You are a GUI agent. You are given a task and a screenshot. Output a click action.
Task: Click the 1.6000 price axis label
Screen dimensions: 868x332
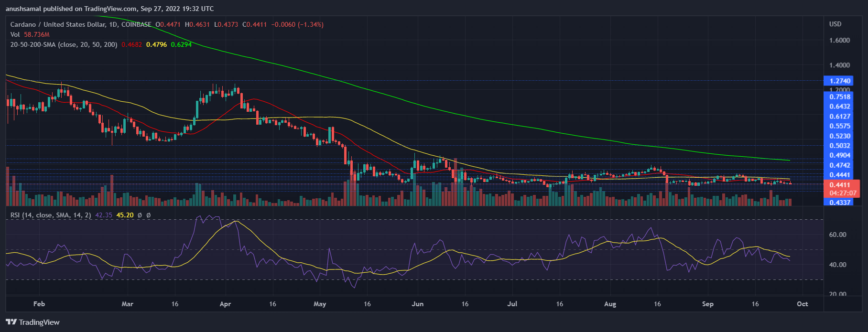pyautogui.click(x=840, y=40)
